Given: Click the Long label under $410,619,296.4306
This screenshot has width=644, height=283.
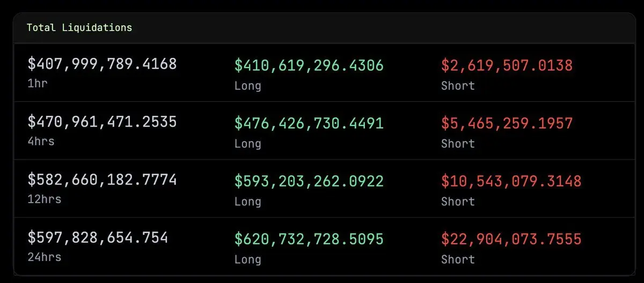Looking at the screenshot, I should coord(248,86).
